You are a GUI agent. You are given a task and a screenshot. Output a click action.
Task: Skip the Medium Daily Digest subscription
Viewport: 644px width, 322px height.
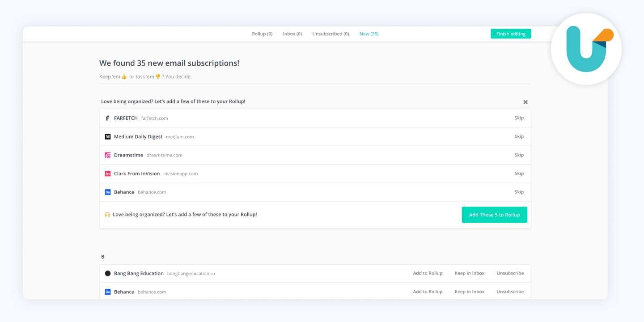519,136
